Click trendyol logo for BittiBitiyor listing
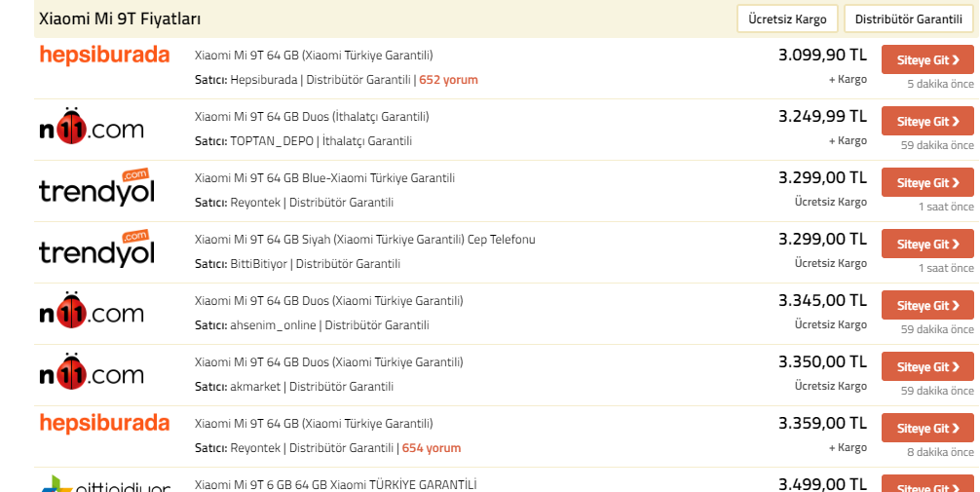 point(96,248)
